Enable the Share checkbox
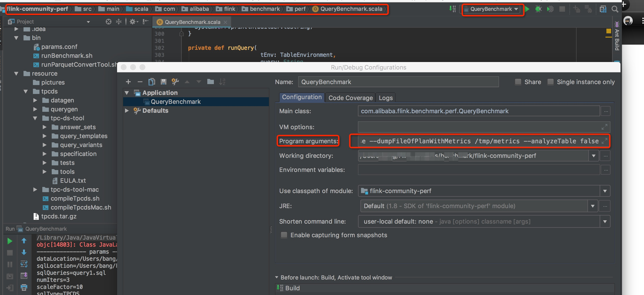 click(x=518, y=82)
